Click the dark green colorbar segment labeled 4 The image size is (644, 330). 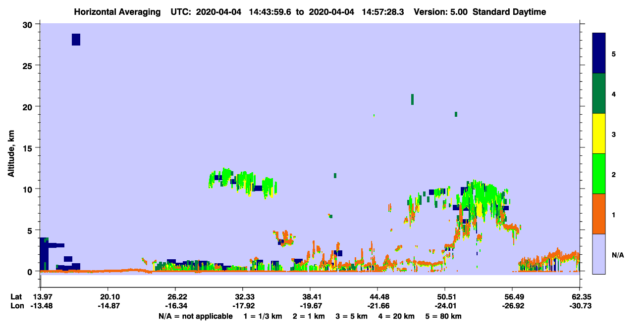[599, 94]
